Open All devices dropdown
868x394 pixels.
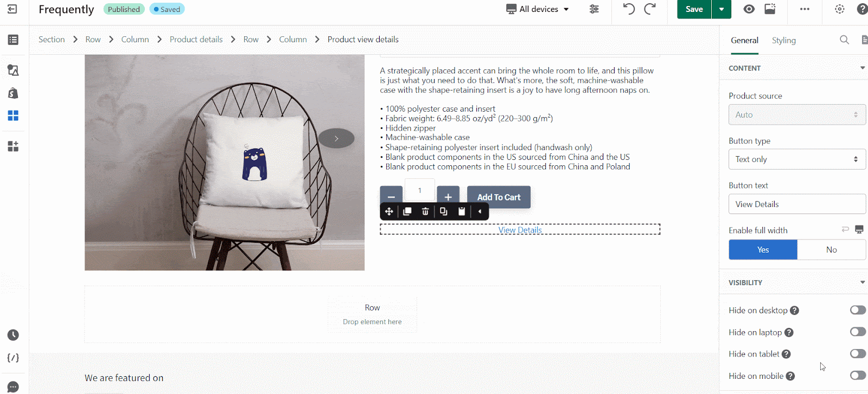coord(538,9)
